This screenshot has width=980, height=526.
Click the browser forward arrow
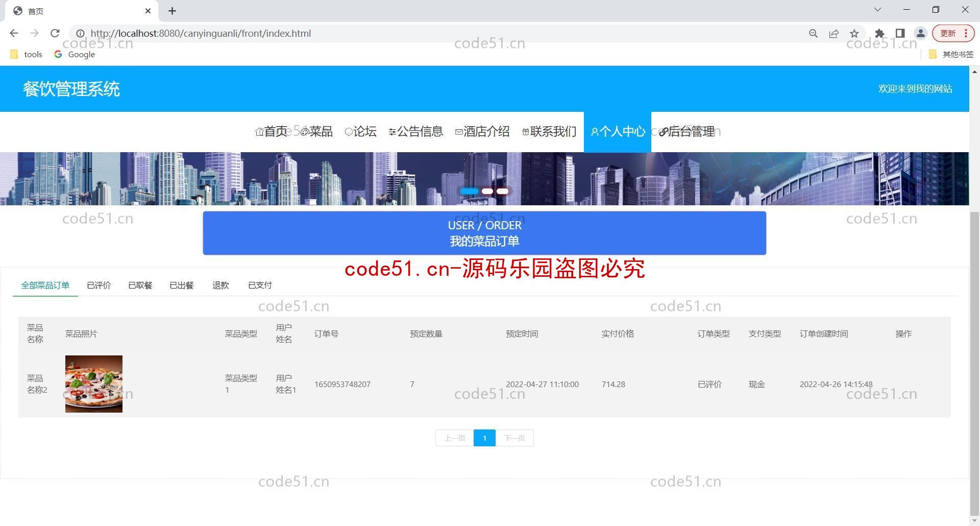click(34, 33)
